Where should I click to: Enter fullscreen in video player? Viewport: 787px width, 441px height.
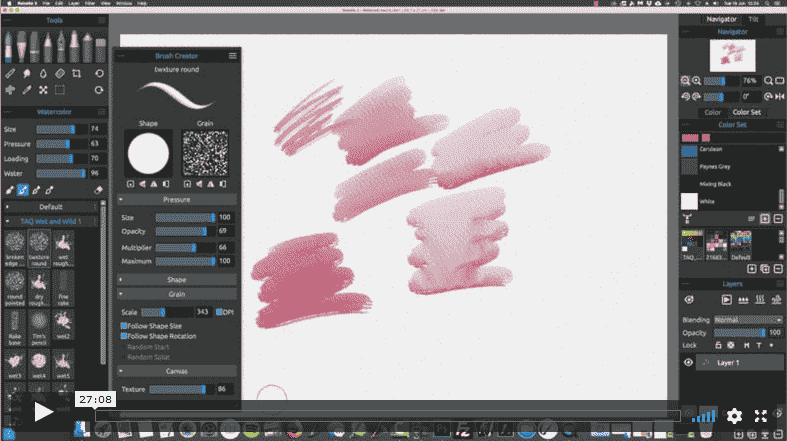760,415
